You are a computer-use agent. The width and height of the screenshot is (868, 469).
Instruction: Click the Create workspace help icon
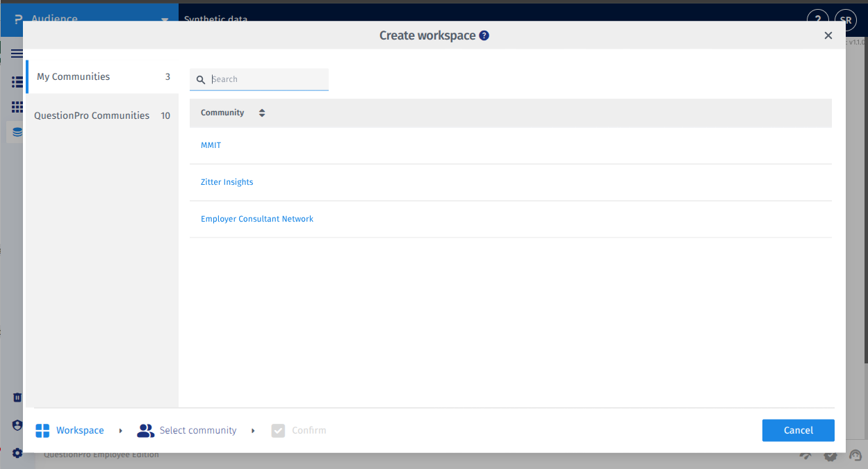point(484,35)
